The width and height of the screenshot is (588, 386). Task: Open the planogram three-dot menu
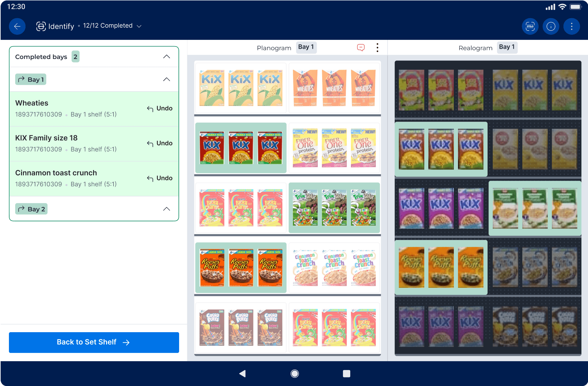click(377, 48)
